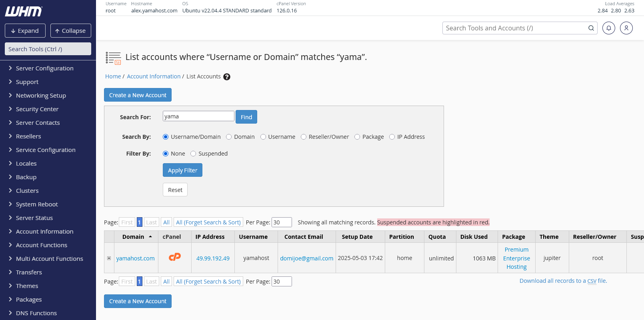The image size is (644, 320).
Task: Open Account Functions sidebar section
Action: pyautogui.click(x=48, y=245)
